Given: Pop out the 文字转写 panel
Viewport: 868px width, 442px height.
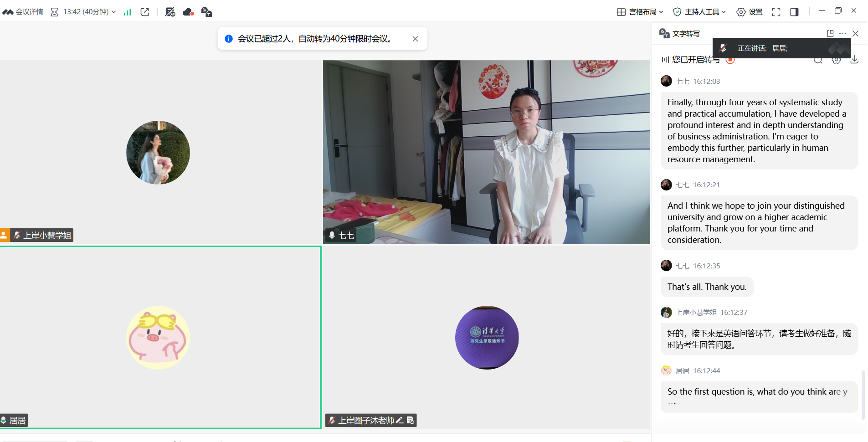Looking at the screenshot, I should click(830, 33).
